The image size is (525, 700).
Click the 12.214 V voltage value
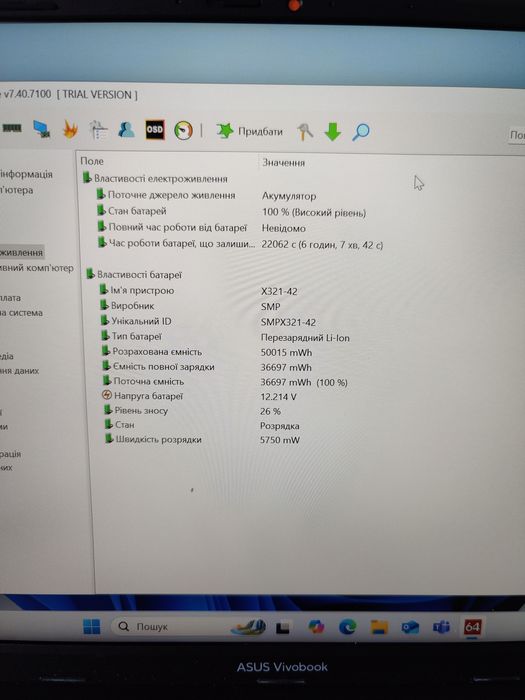pos(279,396)
